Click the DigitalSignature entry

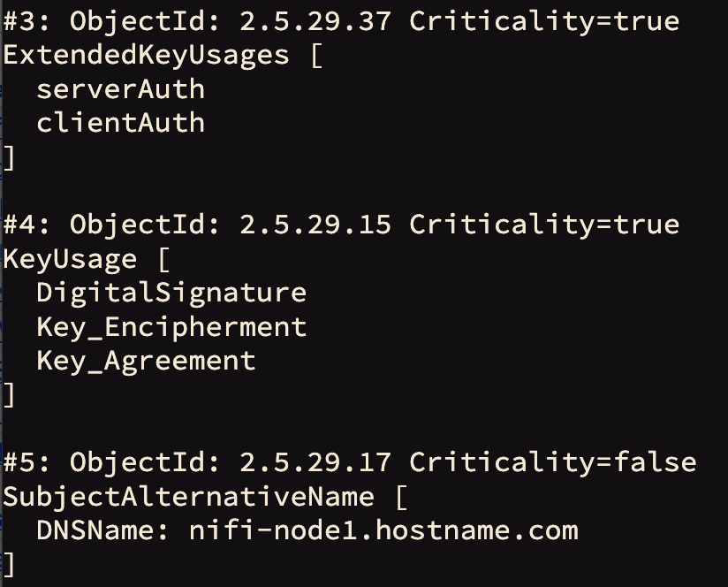[x=171, y=293]
